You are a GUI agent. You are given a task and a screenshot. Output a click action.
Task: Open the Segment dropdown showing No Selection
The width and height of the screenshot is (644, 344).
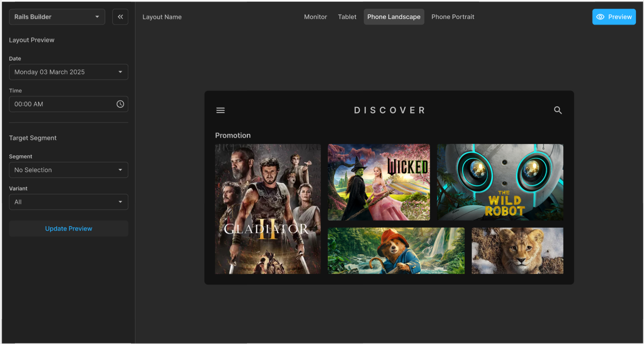(68, 170)
